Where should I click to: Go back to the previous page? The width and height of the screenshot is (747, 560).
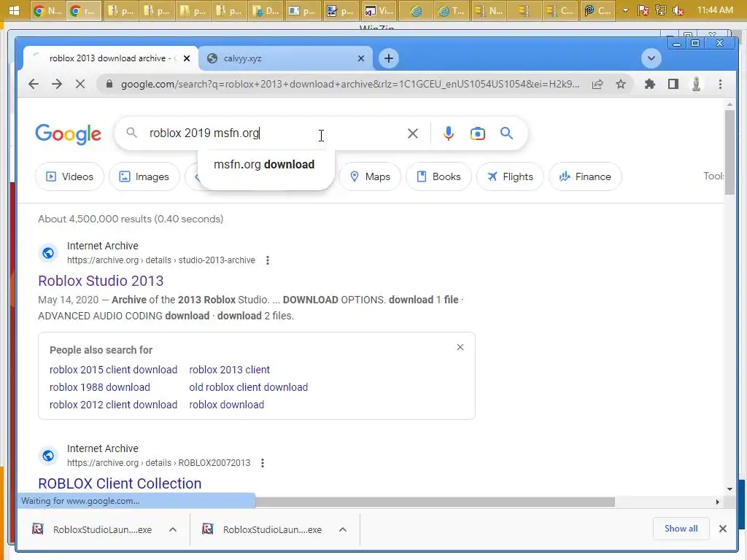coord(34,85)
